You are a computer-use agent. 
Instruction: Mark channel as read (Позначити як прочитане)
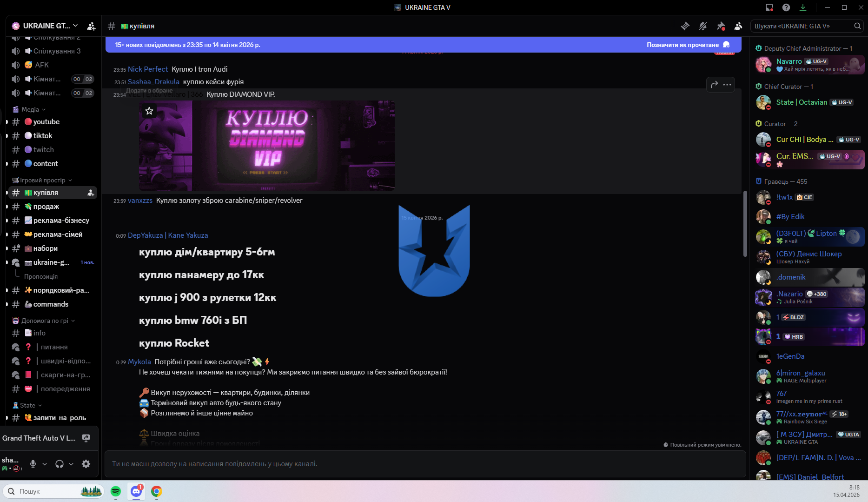[688, 45]
